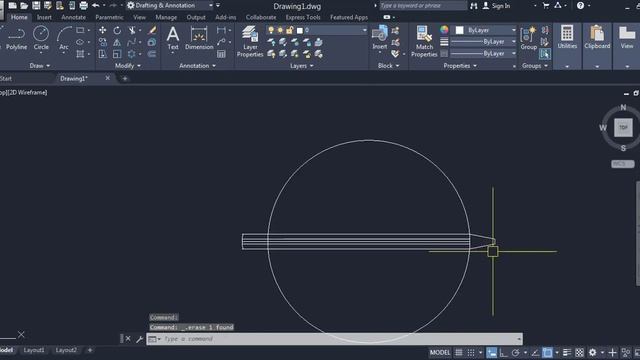This screenshot has width=640, height=360.
Task: Open the object color wheel swatch
Action: click(x=444, y=30)
